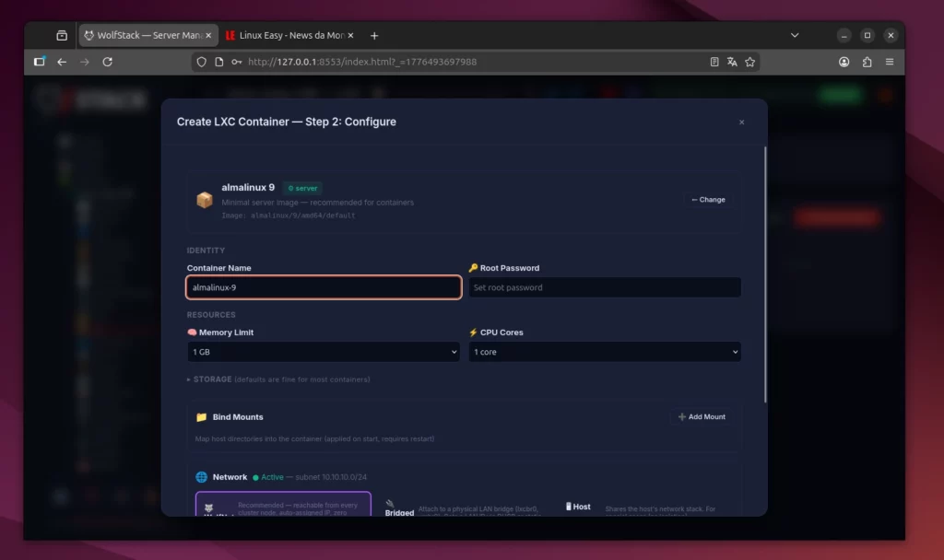Click the Add Mount button
This screenshot has width=944, height=560.
702,416
